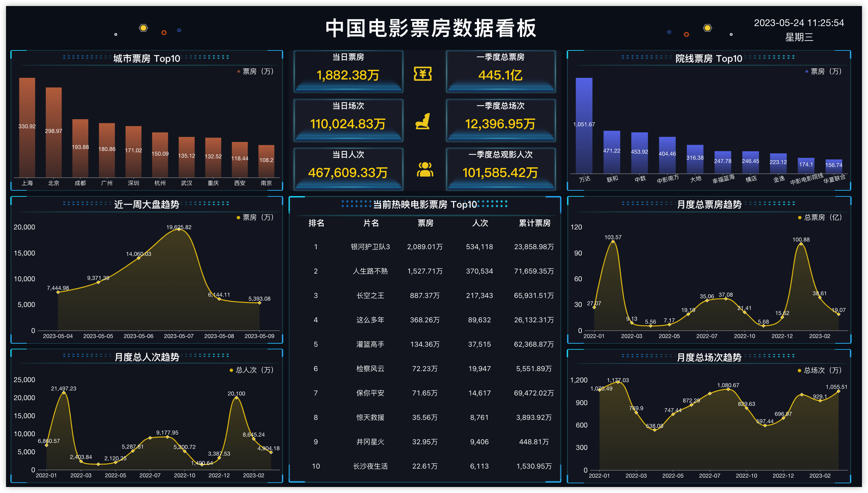
Task: Open the 当日票房 stat card
Action: [x=348, y=71]
